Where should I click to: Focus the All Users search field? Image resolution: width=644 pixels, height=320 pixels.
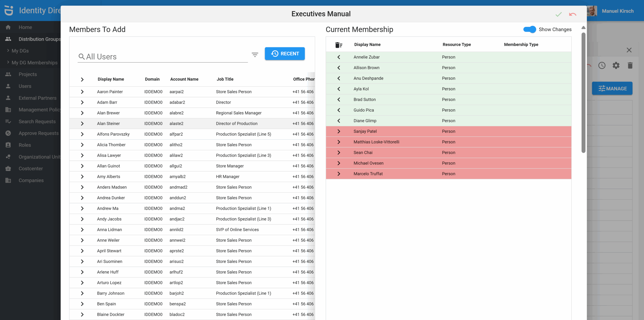[163, 57]
